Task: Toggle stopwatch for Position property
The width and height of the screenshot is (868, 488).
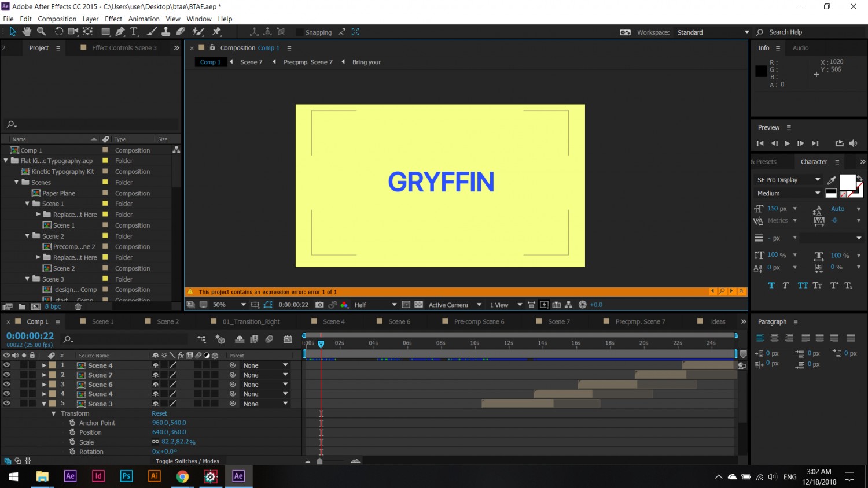Action: [x=72, y=432]
